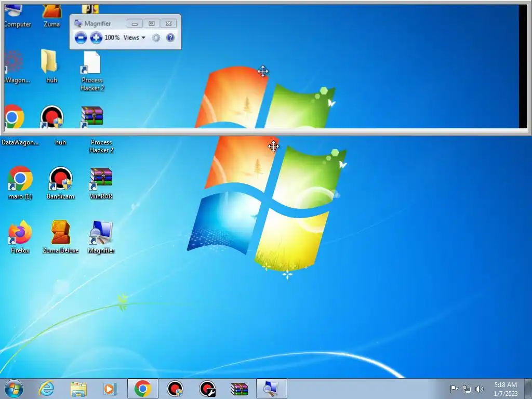Screen dimensions: 532x399
Task: Click the 100% zoom level in Magnifier
Action: click(112, 37)
